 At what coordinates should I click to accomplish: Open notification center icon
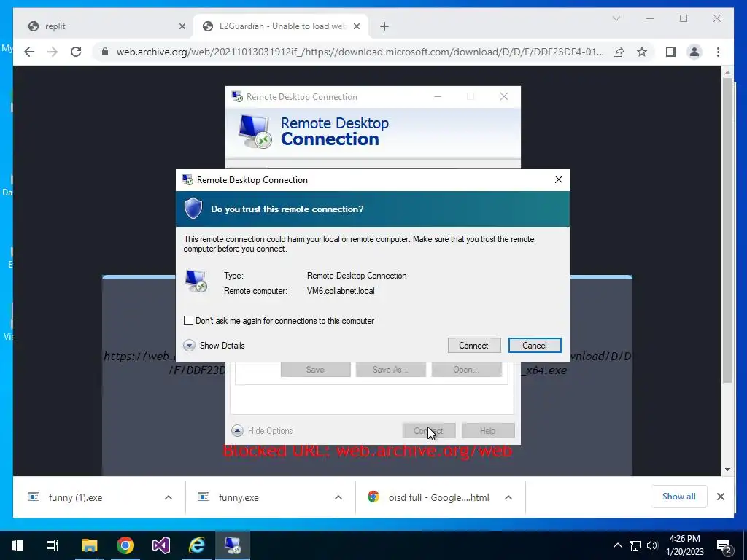(x=724, y=546)
